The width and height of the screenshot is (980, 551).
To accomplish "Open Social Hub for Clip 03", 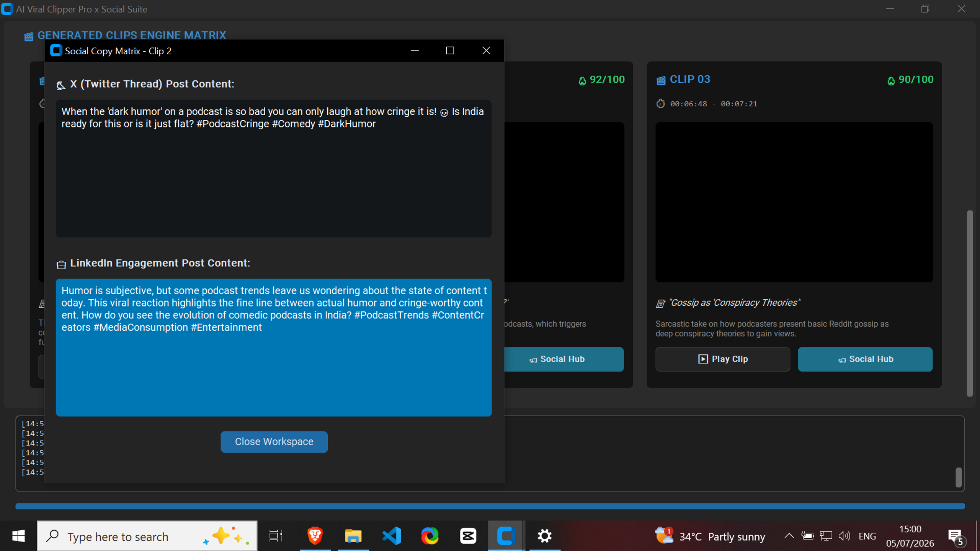I will pyautogui.click(x=865, y=359).
